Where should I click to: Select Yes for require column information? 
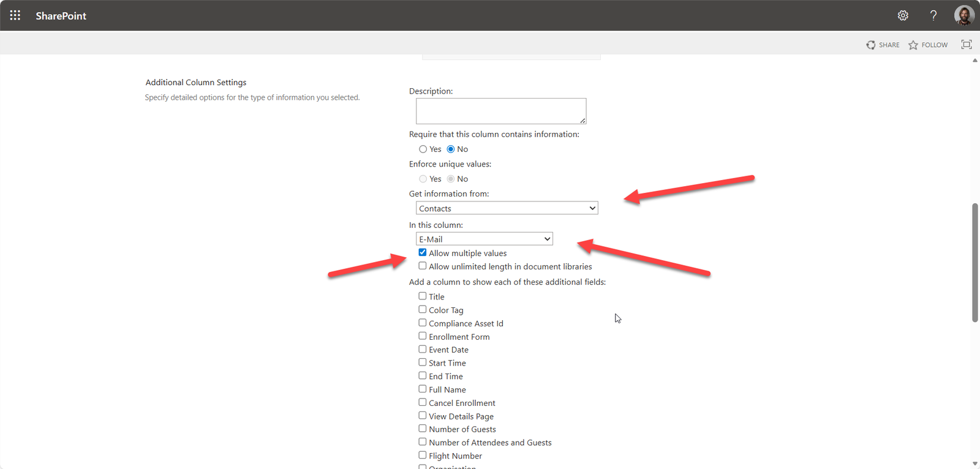click(x=423, y=149)
